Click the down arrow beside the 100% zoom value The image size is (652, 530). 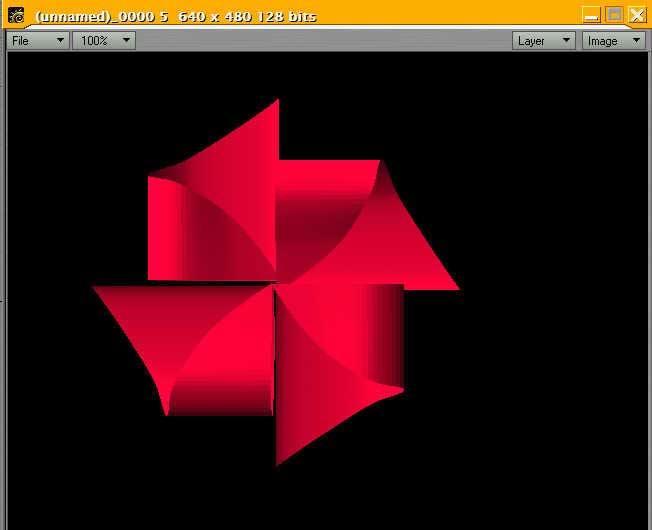coord(125,41)
